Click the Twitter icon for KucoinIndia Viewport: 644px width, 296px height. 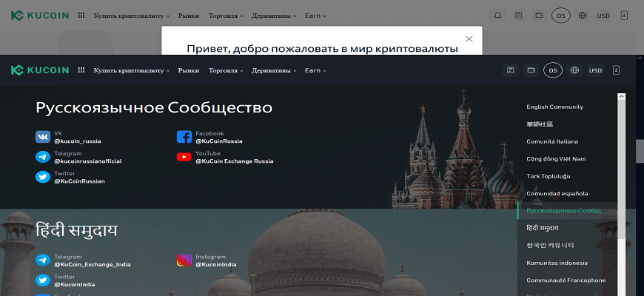point(43,280)
